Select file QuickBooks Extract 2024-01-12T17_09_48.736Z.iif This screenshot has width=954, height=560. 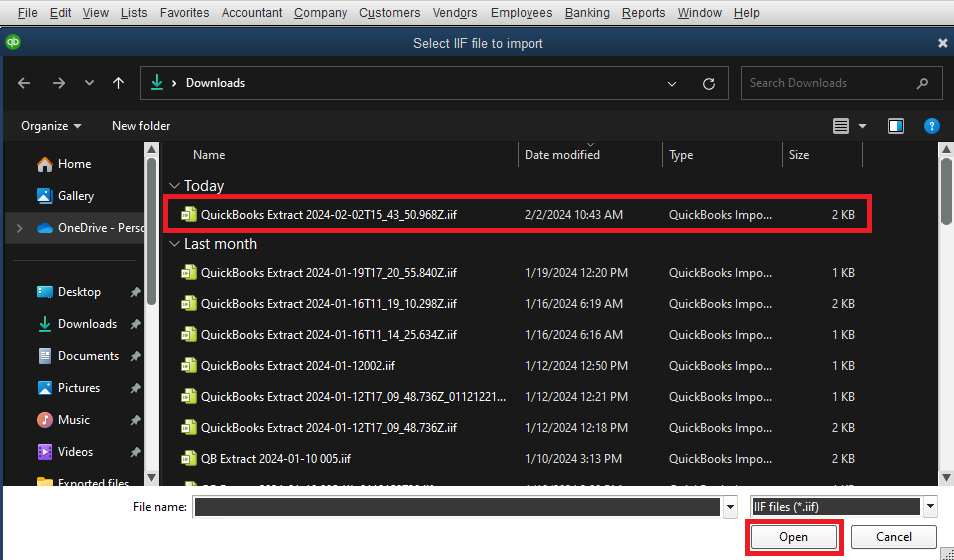pyautogui.click(x=518, y=428)
